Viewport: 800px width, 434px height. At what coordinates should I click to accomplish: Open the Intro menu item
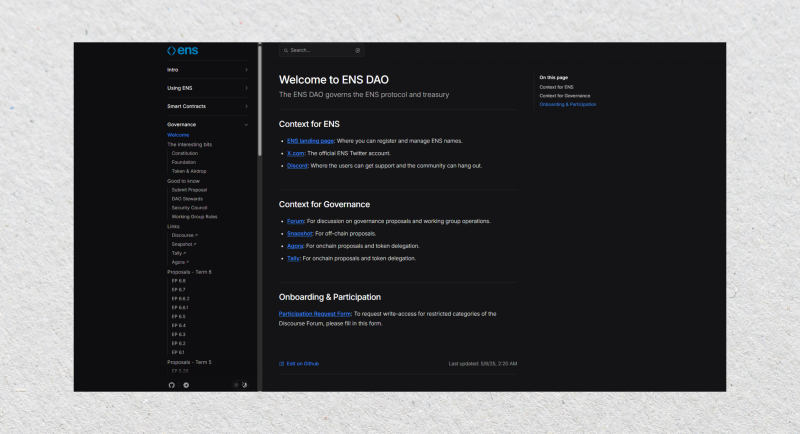click(x=208, y=70)
